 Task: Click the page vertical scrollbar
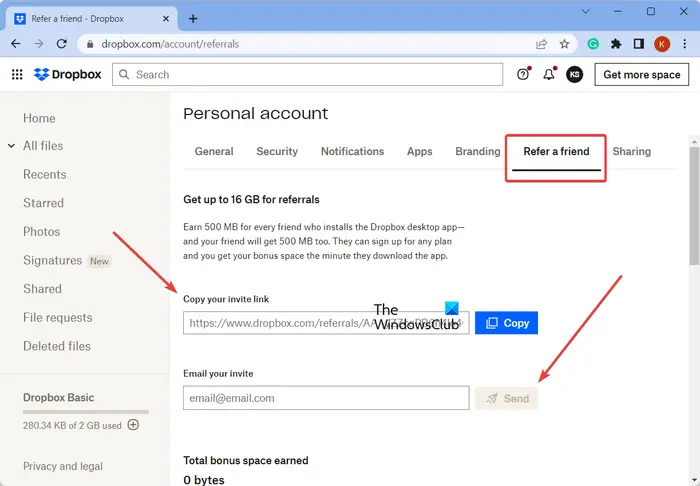click(x=694, y=205)
